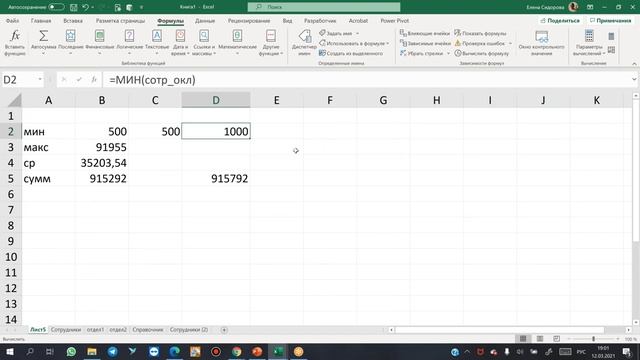
Task: Click the Calculate Sheet icon
Action: tap(611, 50)
